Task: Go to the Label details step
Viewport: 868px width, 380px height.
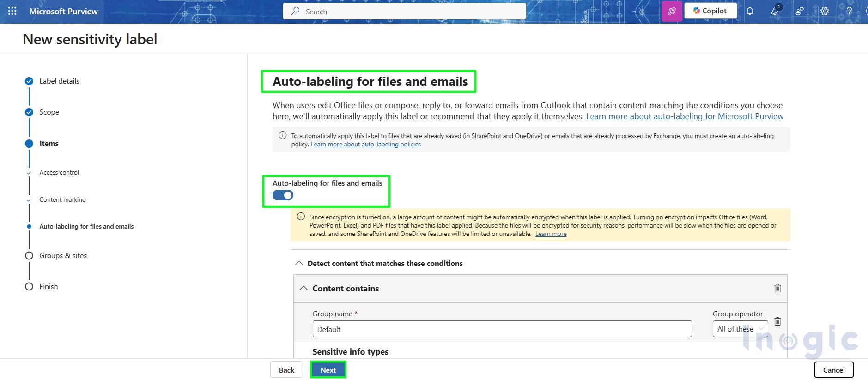Action: tap(59, 81)
